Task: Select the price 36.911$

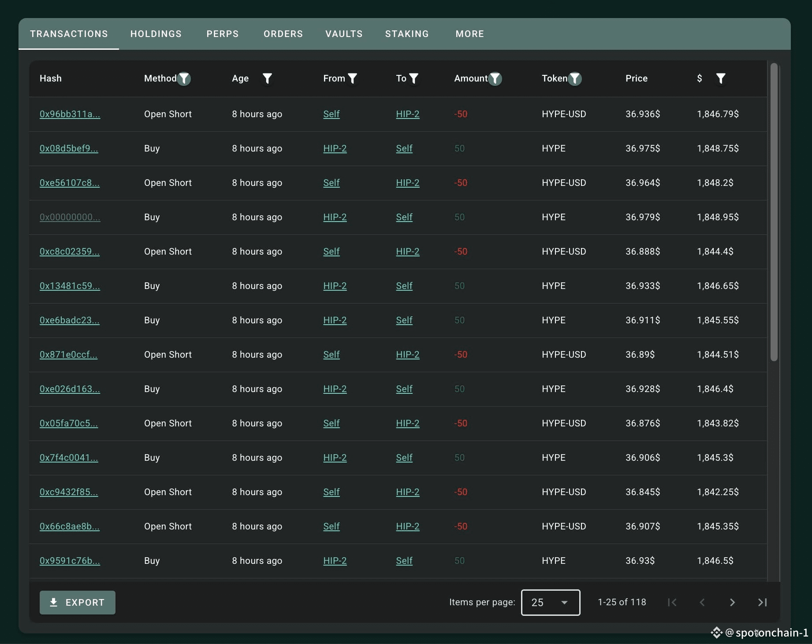Action: point(643,320)
